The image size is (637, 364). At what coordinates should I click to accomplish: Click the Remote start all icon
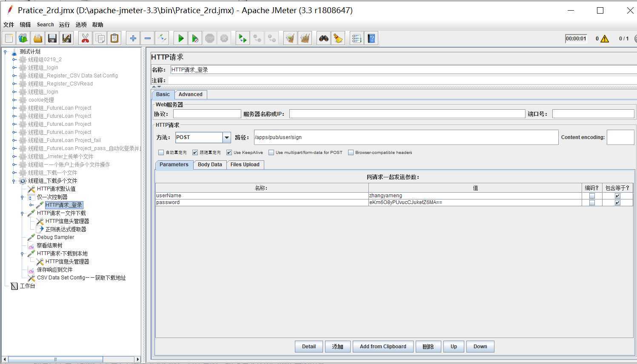point(243,38)
